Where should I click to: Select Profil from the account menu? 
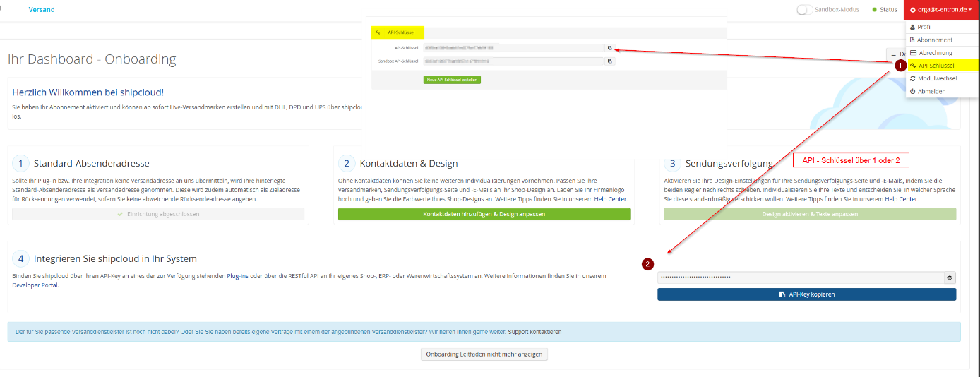tap(924, 27)
